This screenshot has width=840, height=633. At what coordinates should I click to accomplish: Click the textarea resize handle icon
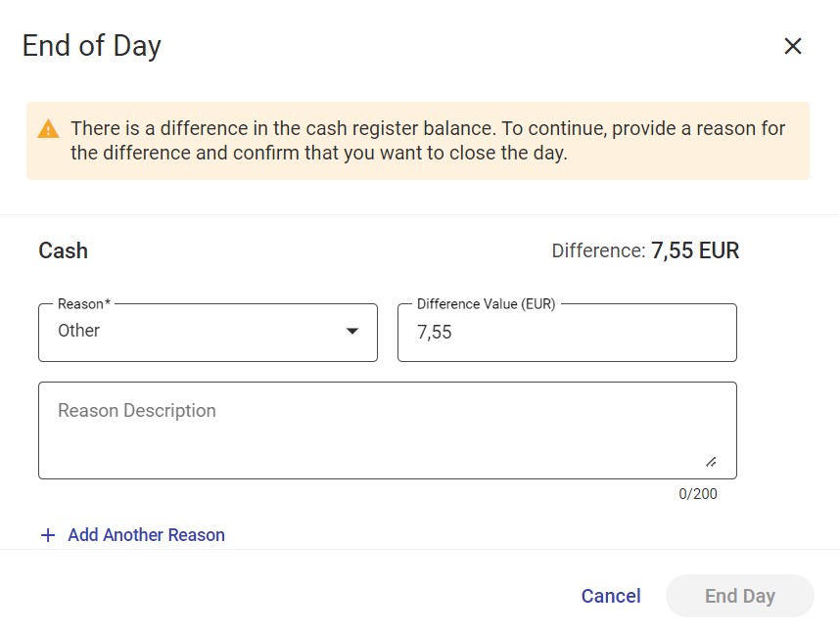[711, 462]
